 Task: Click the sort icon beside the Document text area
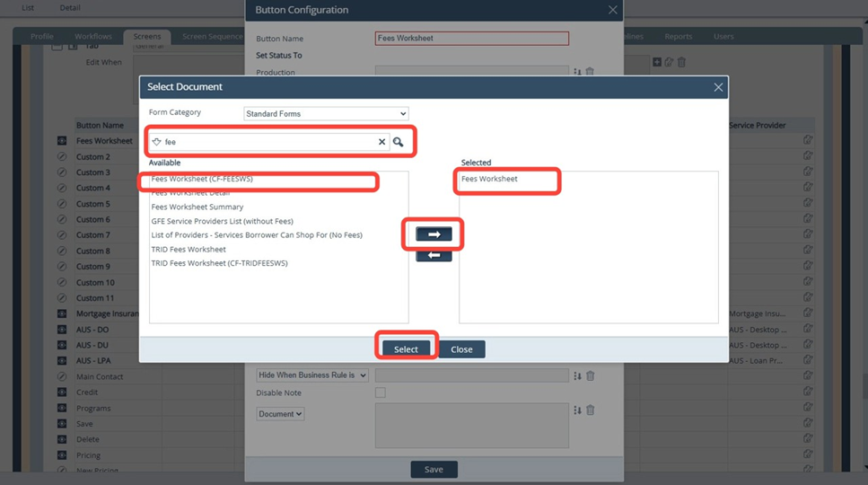(x=577, y=410)
